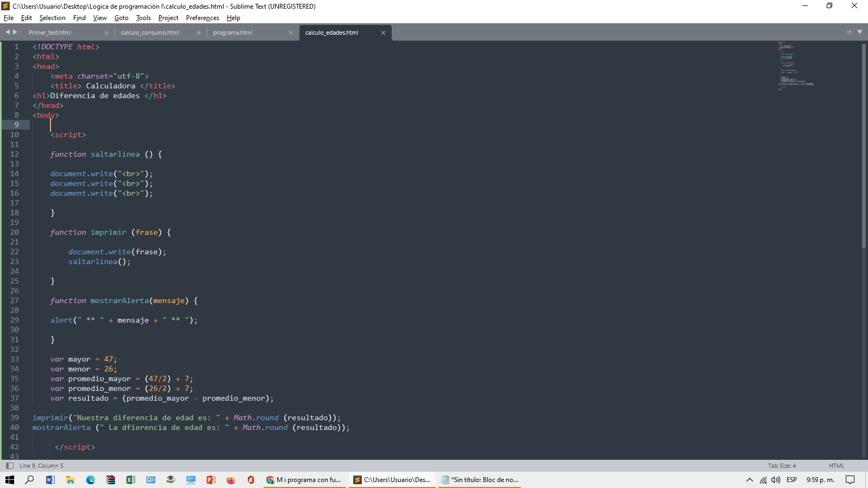Open the Find menu
The width and height of the screenshot is (868, 488).
tap(79, 18)
